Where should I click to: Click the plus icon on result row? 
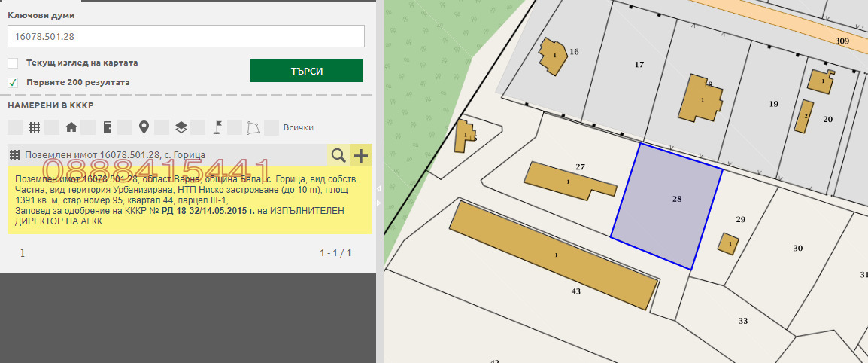point(361,156)
